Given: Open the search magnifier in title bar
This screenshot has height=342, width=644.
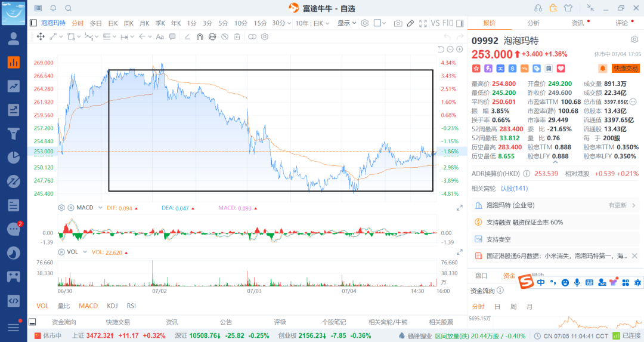Looking at the screenshot, I should 69,8.
